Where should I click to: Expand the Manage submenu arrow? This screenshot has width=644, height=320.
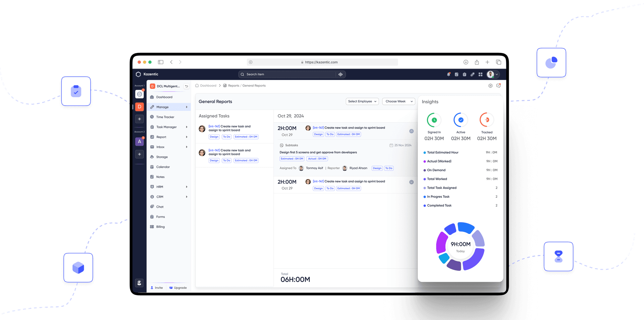(x=187, y=107)
